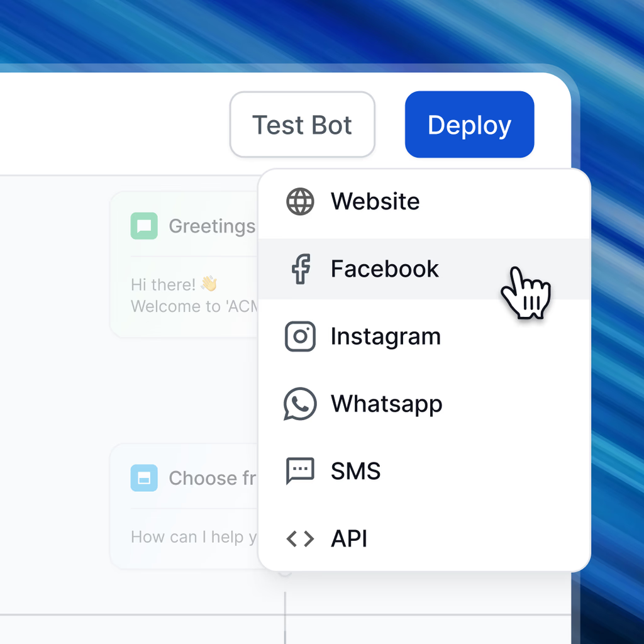The height and width of the screenshot is (644, 644).
Task: Pick Instagram in the deploy menu
Action: coord(425,336)
